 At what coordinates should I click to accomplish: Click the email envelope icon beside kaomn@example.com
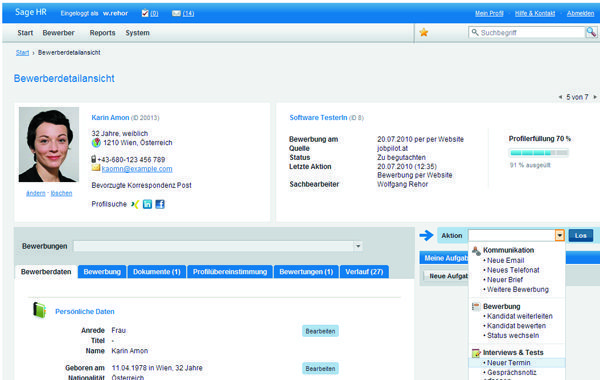tap(96, 168)
